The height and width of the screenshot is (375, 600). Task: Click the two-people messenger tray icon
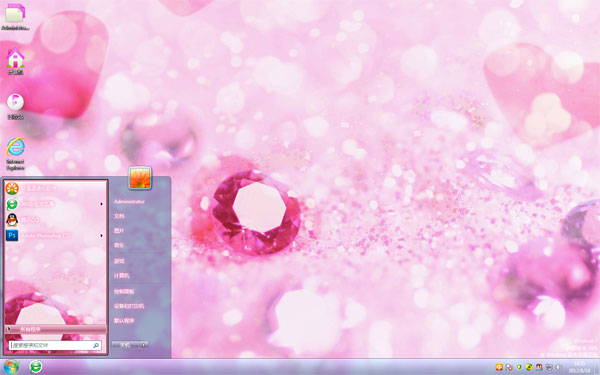point(539,367)
